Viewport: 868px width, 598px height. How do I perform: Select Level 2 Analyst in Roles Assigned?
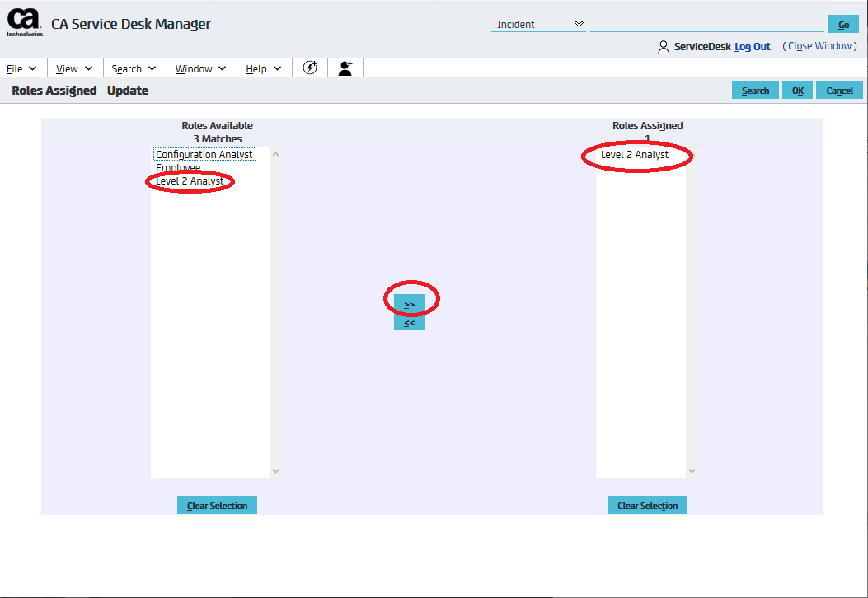click(635, 155)
